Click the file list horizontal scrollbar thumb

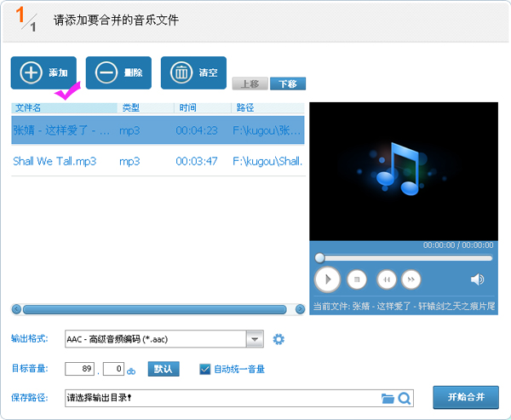pos(155,309)
